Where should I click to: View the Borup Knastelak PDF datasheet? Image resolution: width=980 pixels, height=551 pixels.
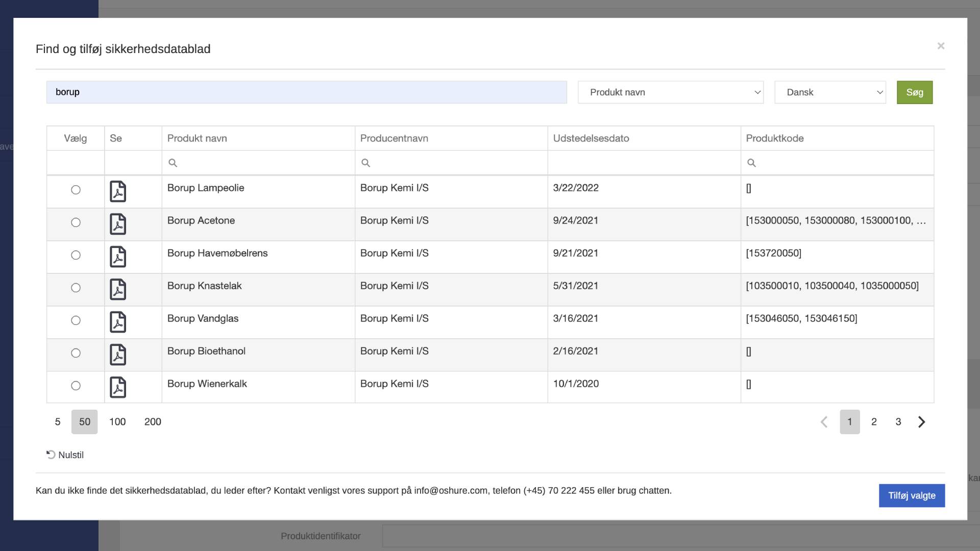(x=118, y=289)
